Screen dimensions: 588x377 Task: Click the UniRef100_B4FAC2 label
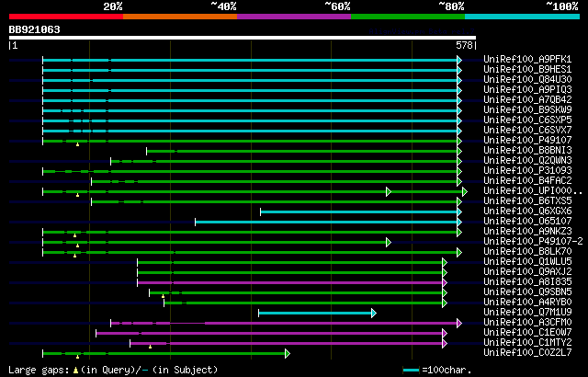pos(527,181)
